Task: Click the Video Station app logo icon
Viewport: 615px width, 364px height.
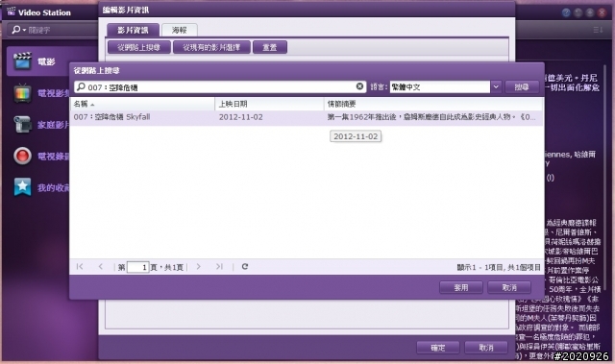Action: [11, 12]
